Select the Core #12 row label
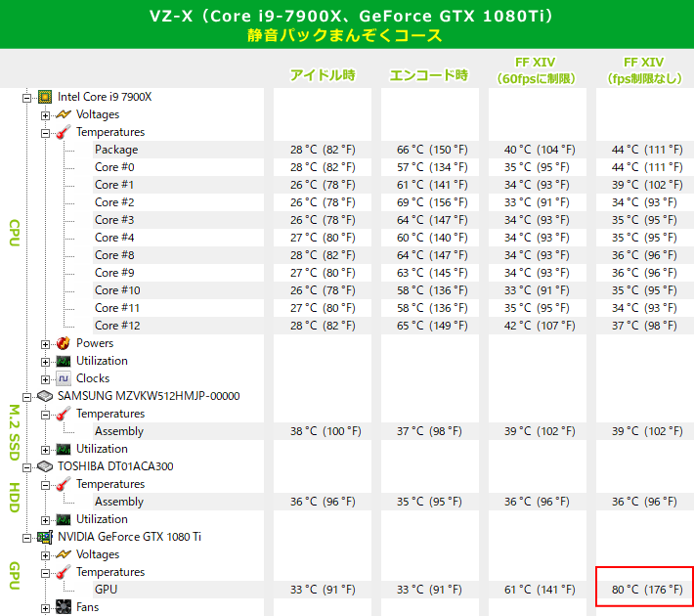Image resolution: width=694 pixels, height=616 pixels. pos(117,326)
